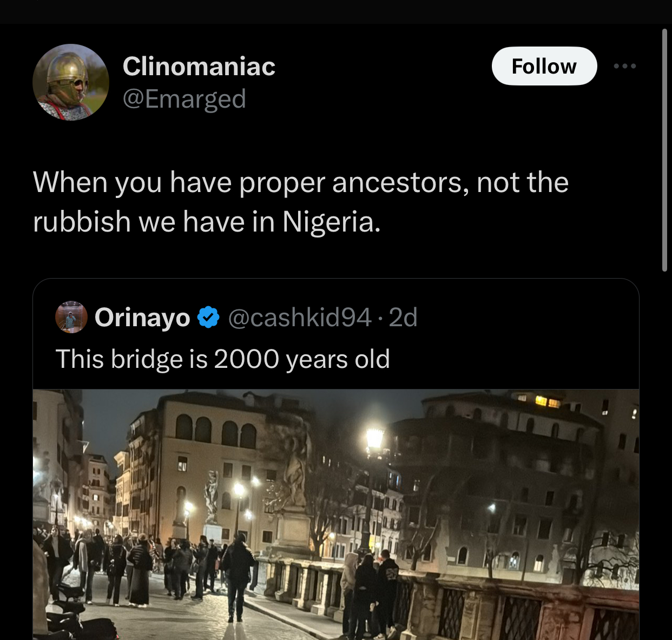Click the @cashkid94 handle
This screenshot has height=640, width=672.
(300, 317)
